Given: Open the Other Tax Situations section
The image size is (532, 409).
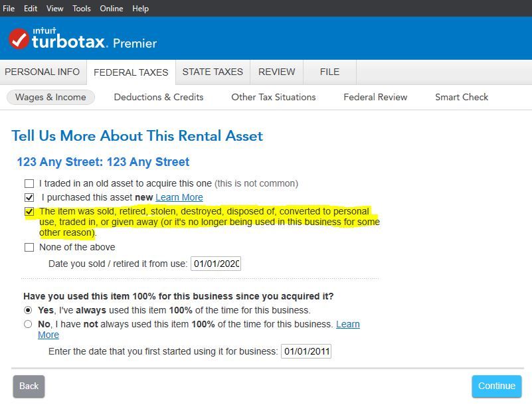Looking at the screenshot, I should 274,97.
